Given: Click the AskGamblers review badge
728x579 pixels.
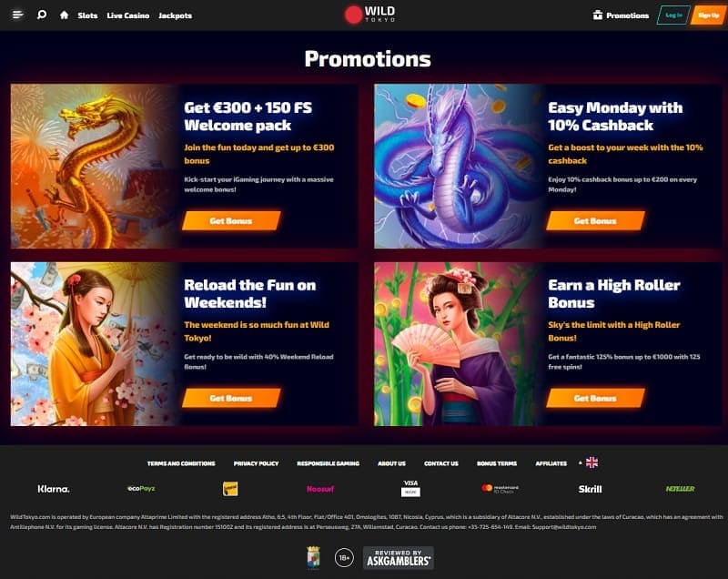Looking at the screenshot, I should click(x=399, y=558).
